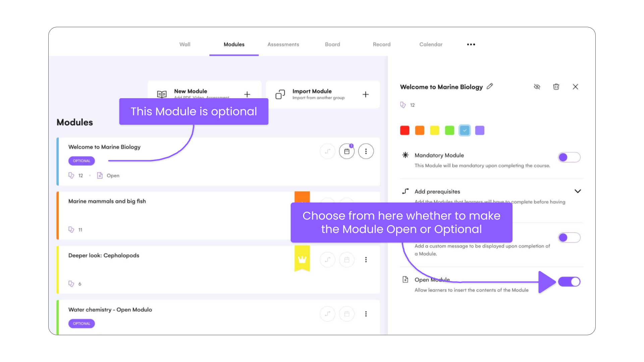This screenshot has height=362, width=644.
Task: Open the more tabs ellipsis menu
Action: pyautogui.click(x=471, y=44)
